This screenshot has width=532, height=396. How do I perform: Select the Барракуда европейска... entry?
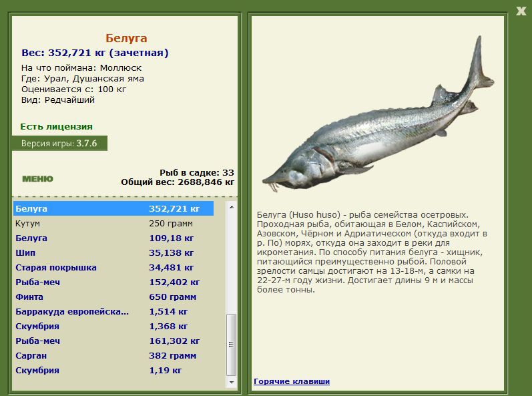[113, 311]
